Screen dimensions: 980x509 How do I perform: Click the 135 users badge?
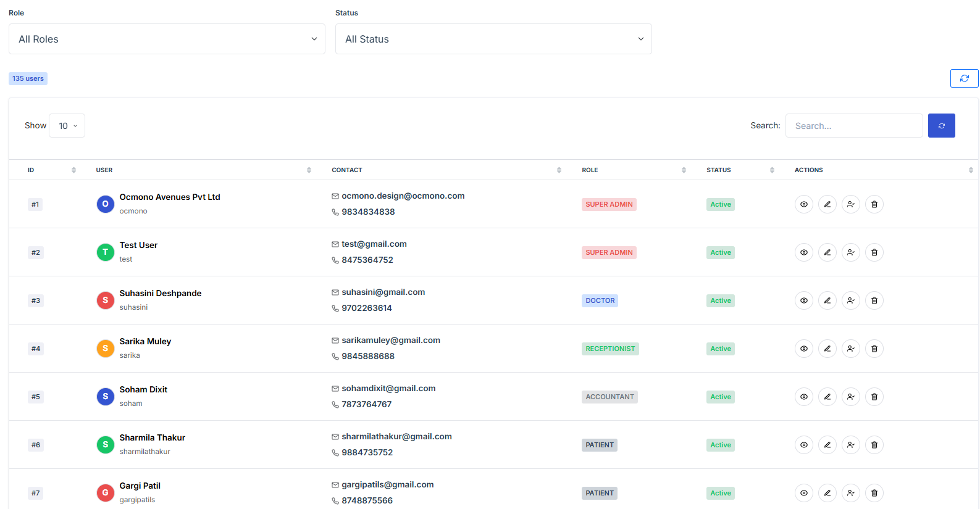pos(28,78)
